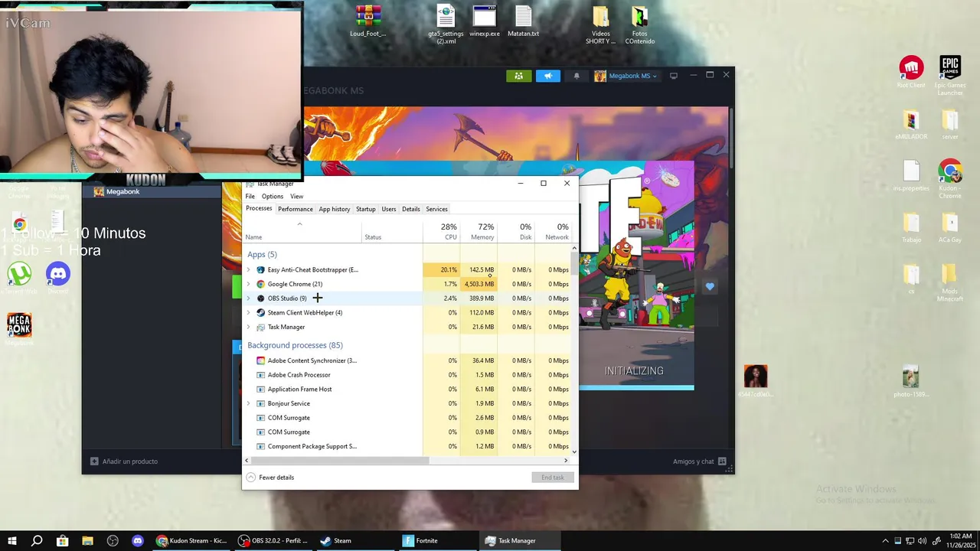Switch to OBS 32.0.2 taskbar window
The width and height of the screenshot is (980, 551).
click(x=273, y=541)
